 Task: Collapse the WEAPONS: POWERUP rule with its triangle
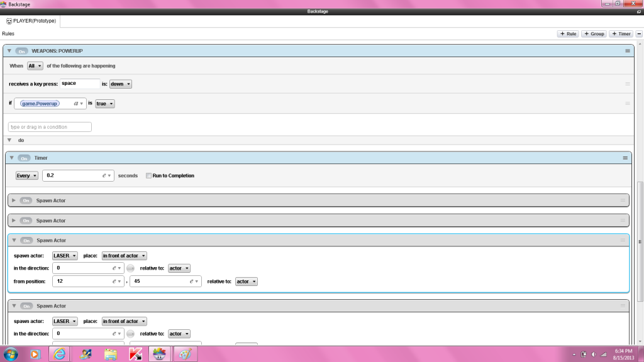[9, 50]
